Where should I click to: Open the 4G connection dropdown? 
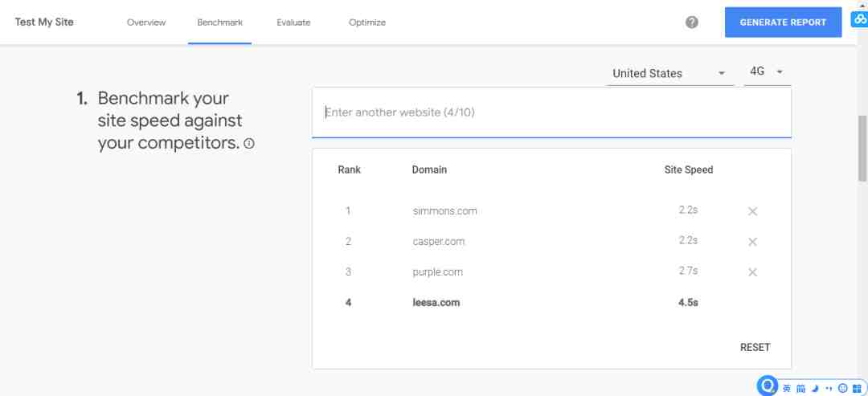[x=768, y=72]
